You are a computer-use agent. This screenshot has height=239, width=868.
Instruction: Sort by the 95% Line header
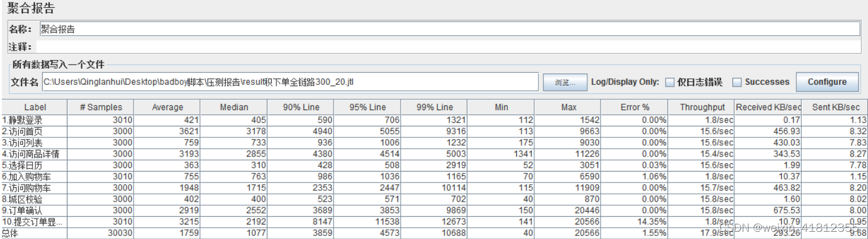367,107
